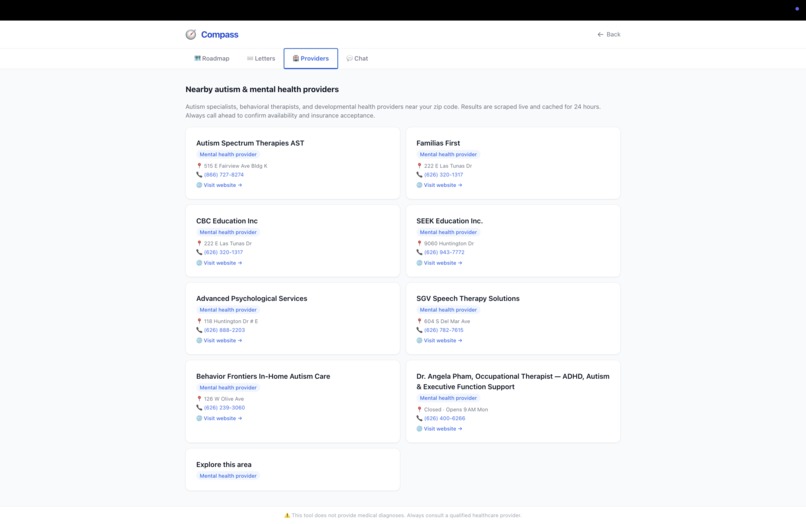Click the globe icon on Familias First card
The width and height of the screenshot is (806, 524).
pos(419,185)
